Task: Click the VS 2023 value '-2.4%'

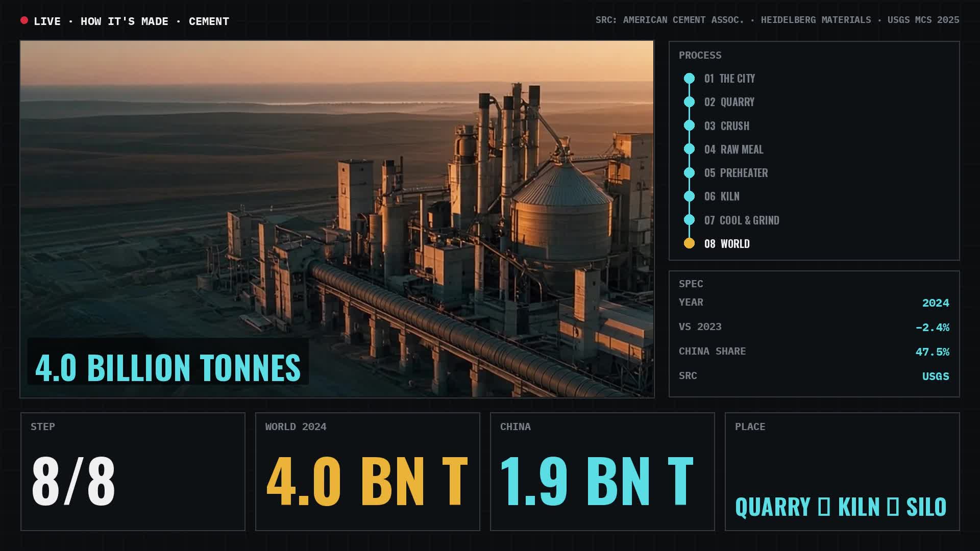Action: [932, 327]
